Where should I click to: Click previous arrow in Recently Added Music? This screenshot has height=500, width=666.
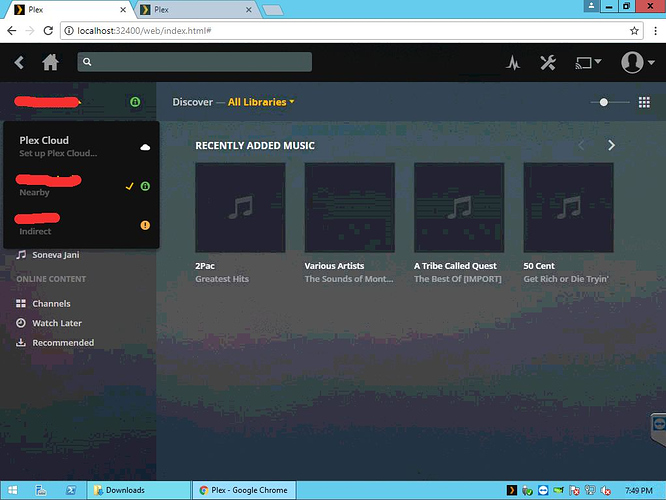point(581,146)
